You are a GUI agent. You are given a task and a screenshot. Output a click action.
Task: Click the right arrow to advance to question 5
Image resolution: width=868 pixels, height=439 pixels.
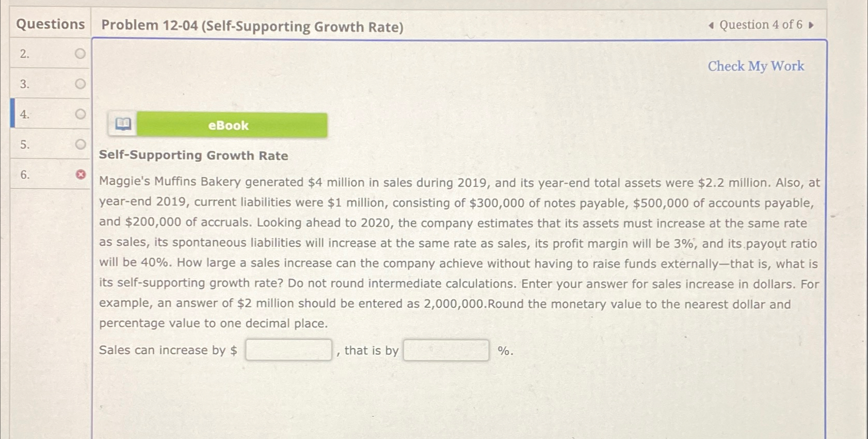click(812, 25)
